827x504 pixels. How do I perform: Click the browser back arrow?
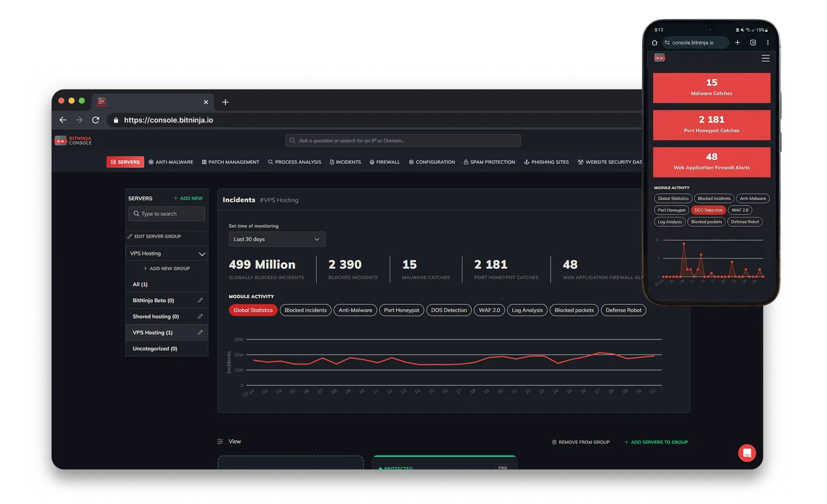pyautogui.click(x=63, y=120)
